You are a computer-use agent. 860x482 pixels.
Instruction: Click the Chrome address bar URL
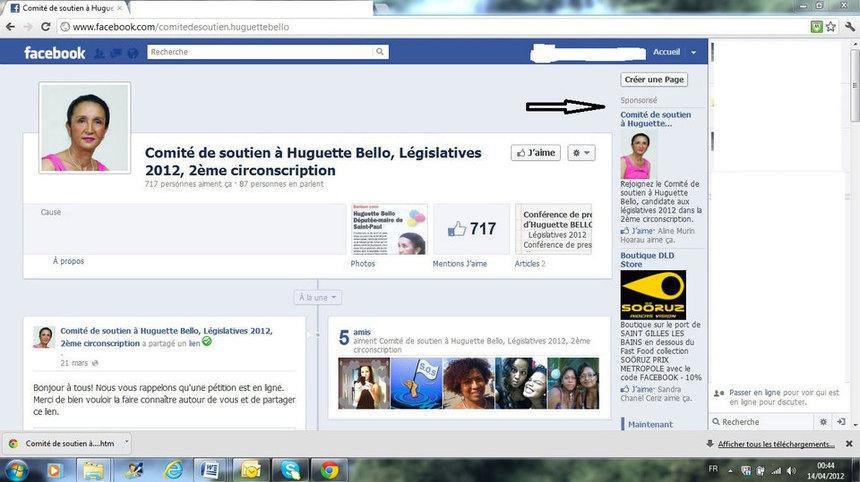pyautogui.click(x=181, y=26)
